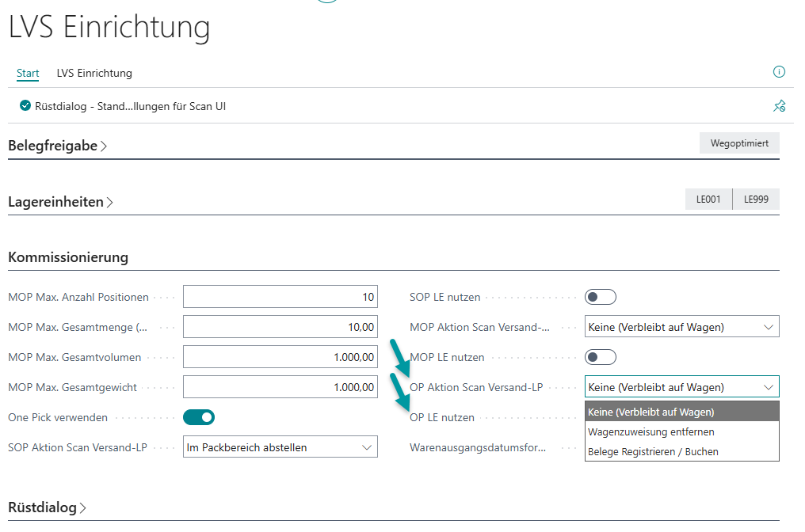Select Wagenzuweisung entfernen option
Screen dimensions: 805x532
coord(681,431)
